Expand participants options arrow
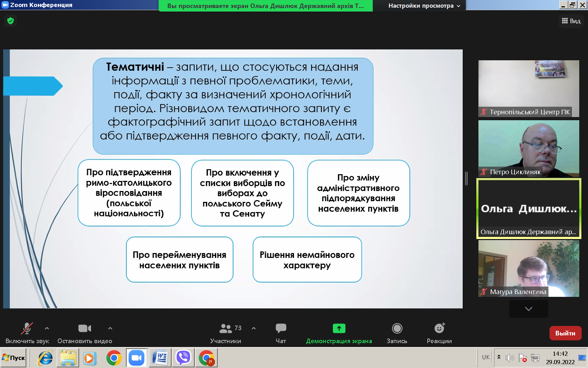588x368 pixels. [x=254, y=328]
